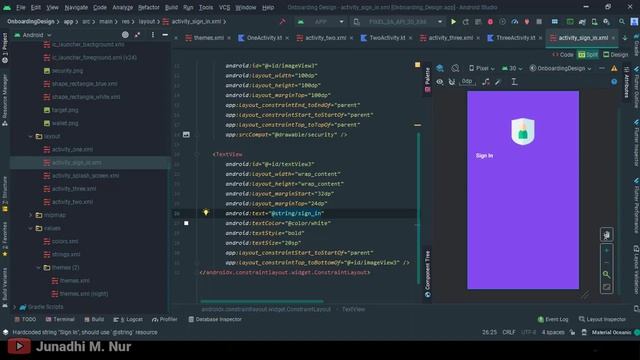This screenshot has width=640, height=360.
Task: Click the default margins 0dp field
Action: click(467, 82)
